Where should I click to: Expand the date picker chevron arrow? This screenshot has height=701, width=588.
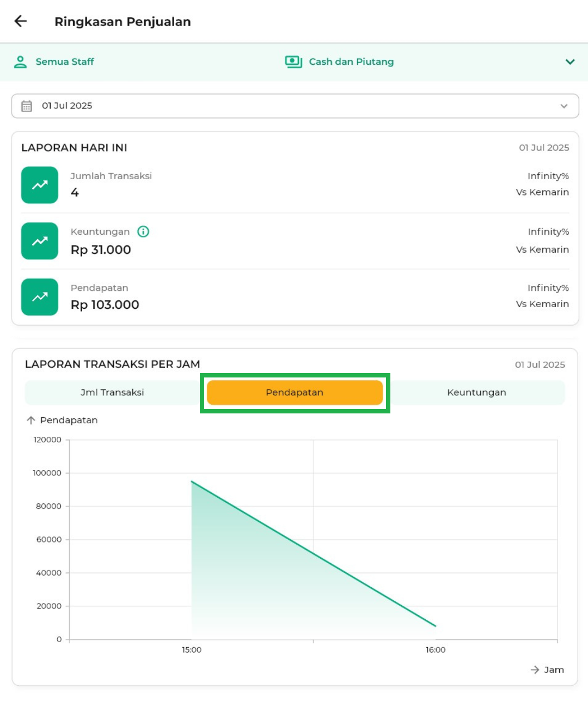point(564,106)
